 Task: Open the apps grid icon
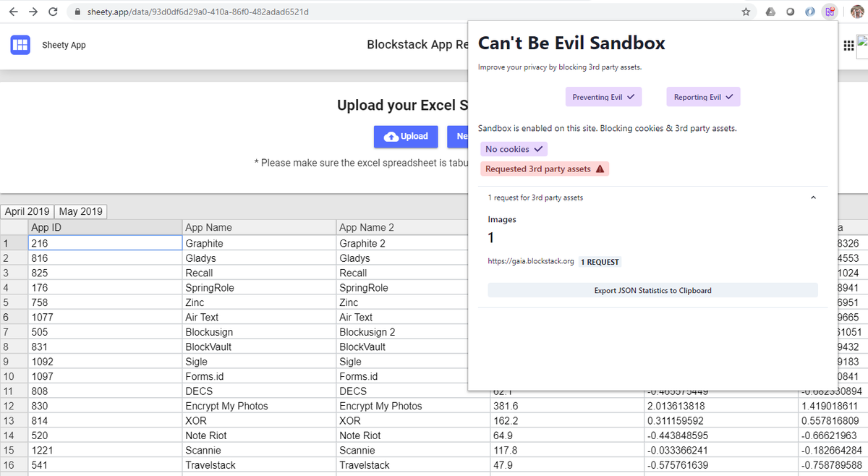point(848,45)
